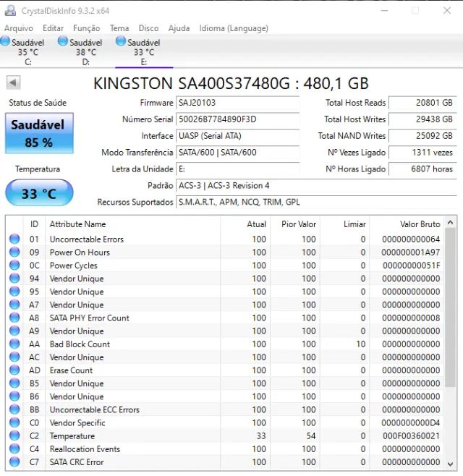Click raw value 0000000000D4 in Vendor Specific row
Screen dimensions: 463x476
[x=410, y=422]
